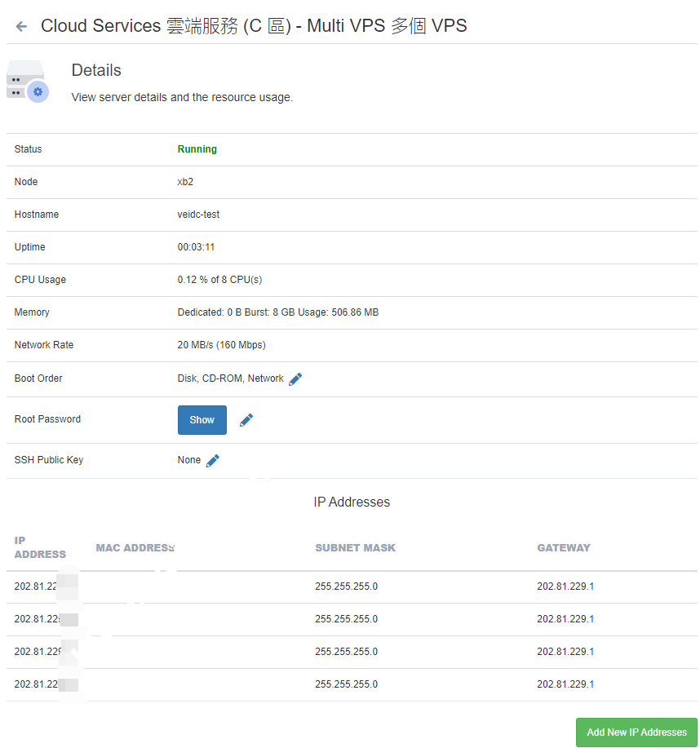Screen dimensions: 700x748
Task: Click the node value xb2
Action: tap(185, 182)
